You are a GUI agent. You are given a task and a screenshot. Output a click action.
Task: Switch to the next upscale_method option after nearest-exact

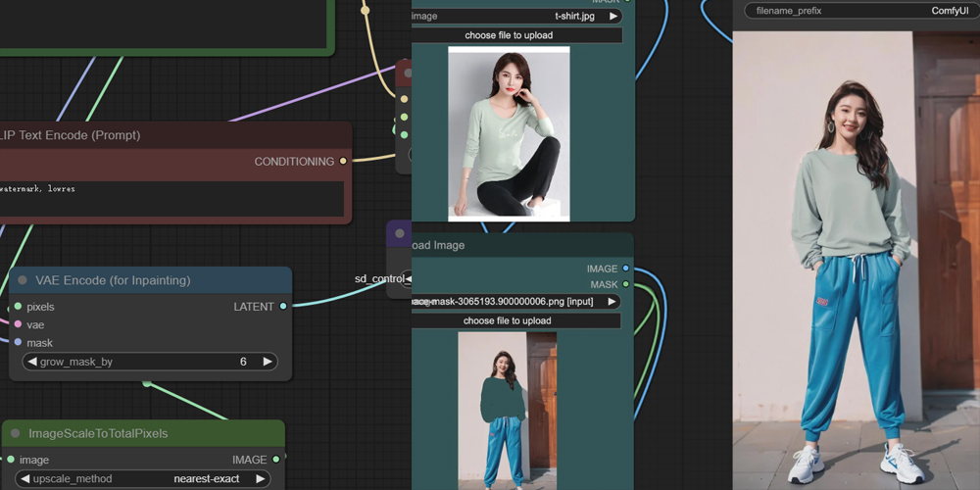tap(261, 479)
